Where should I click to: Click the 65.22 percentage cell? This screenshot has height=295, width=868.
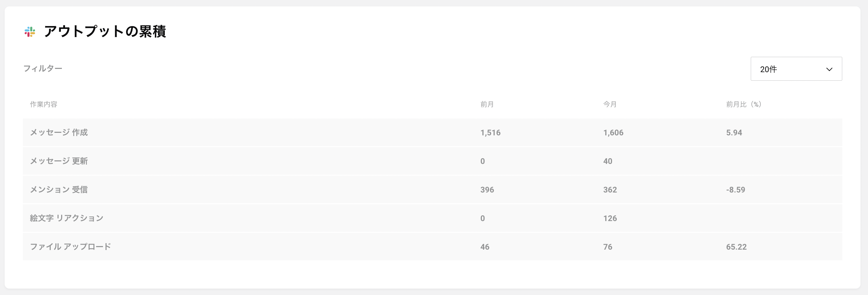[736, 247]
